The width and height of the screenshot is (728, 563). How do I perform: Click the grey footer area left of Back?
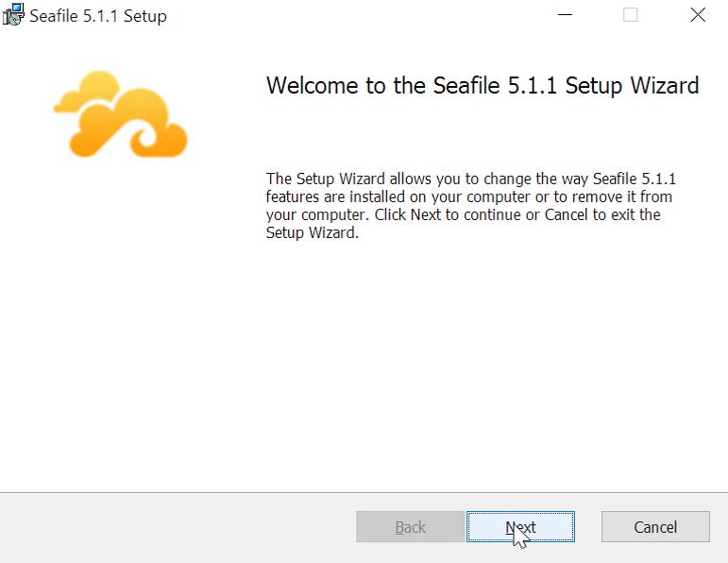point(177,528)
